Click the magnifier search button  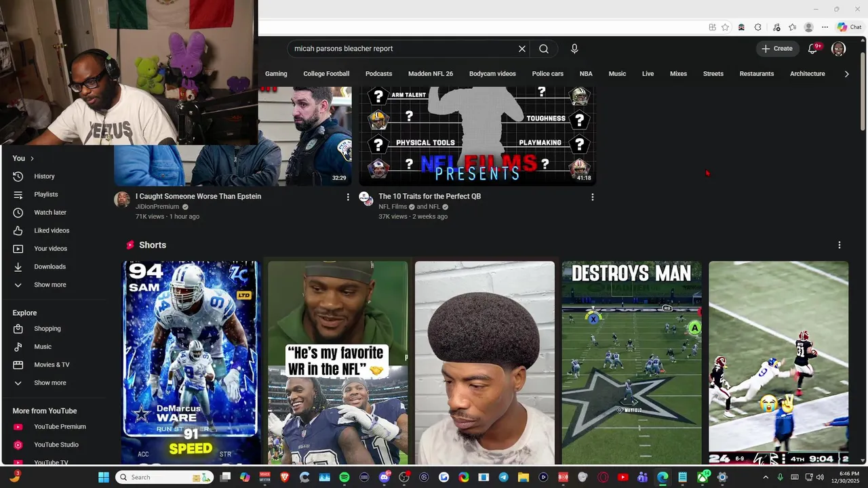pyautogui.click(x=544, y=49)
